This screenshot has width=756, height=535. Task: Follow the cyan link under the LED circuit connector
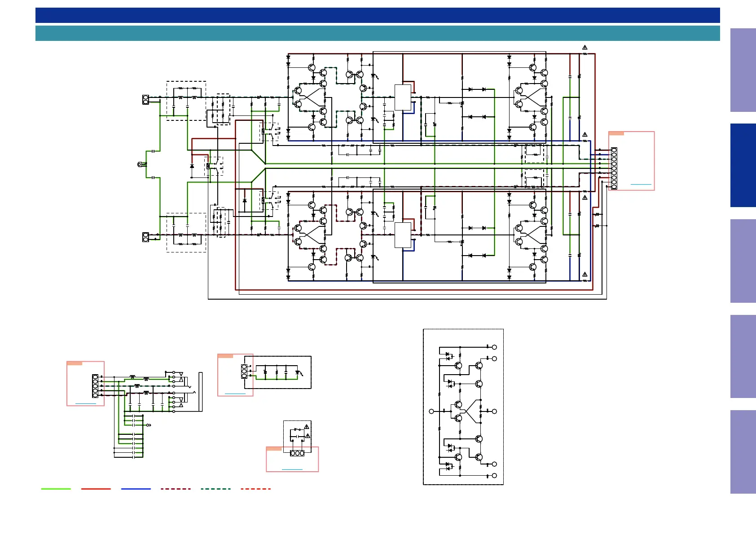click(x=235, y=394)
